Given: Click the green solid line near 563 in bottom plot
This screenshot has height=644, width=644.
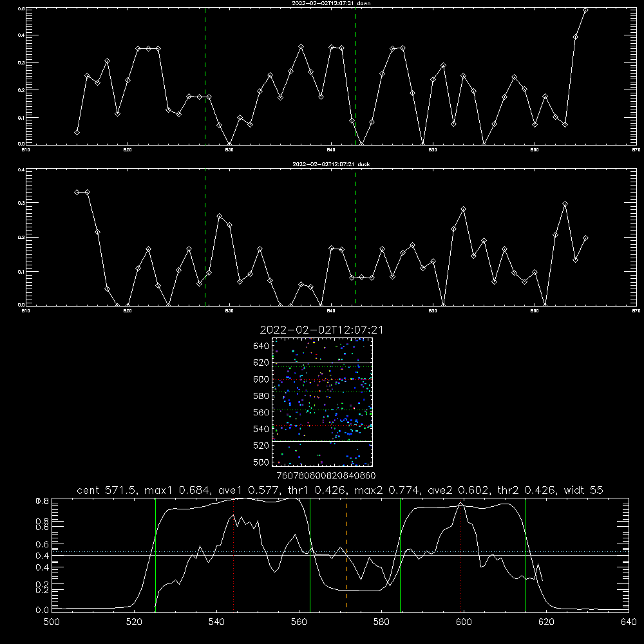Looking at the screenshot, I should pyautogui.click(x=310, y=555).
